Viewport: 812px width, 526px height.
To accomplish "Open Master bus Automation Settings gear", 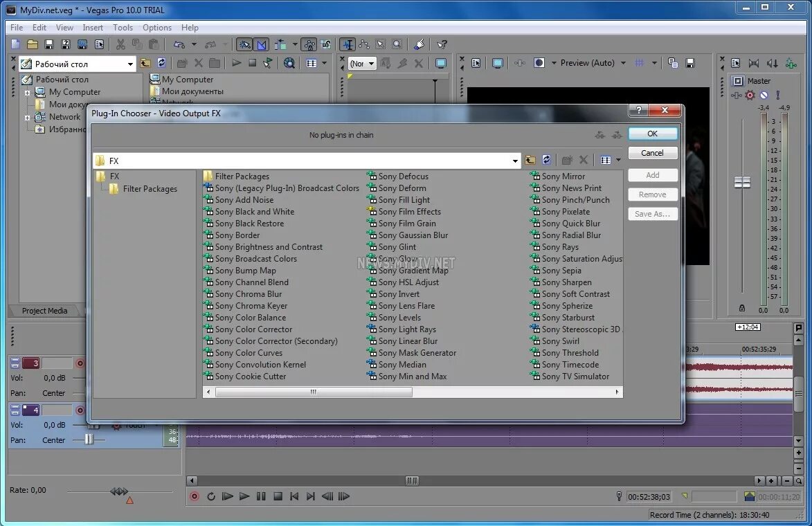I will click(750, 96).
